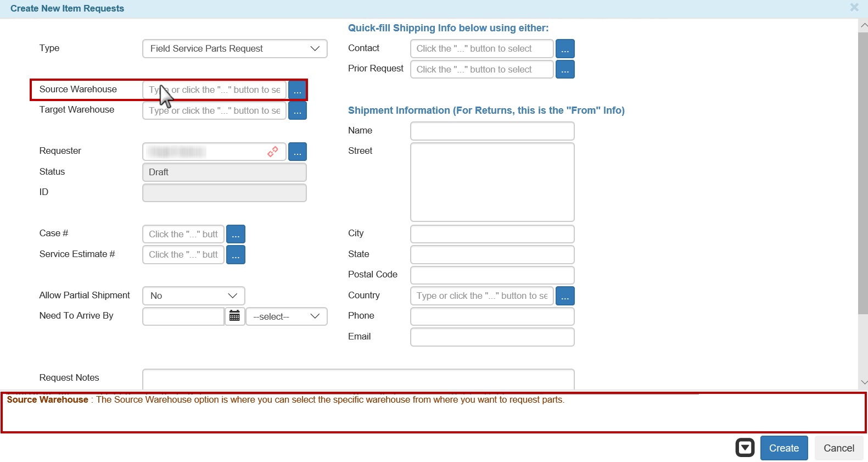Open Source Warehouse lookup ellipsis button
This screenshot has height=462, width=868.
coord(297,90)
